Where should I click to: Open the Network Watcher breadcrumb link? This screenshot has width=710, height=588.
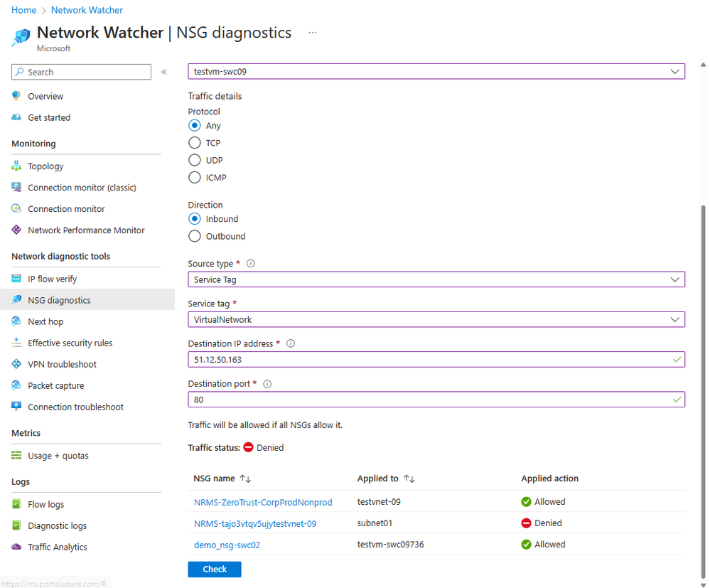coord(87,10)
